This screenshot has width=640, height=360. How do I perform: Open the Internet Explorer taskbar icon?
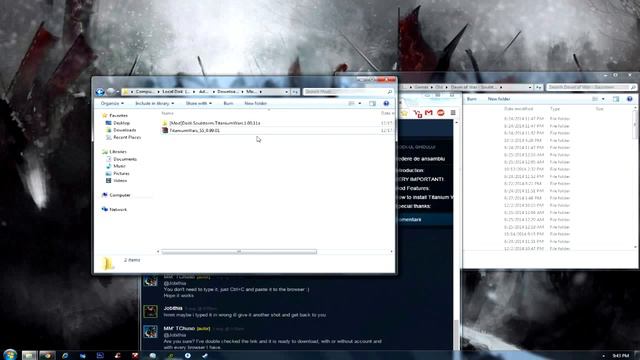65,356
